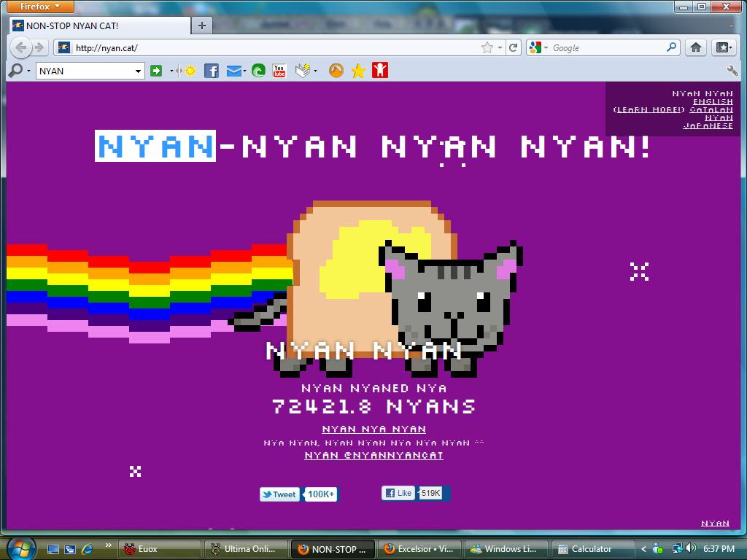Click the orange round toolbar icon
Image resolution: width=747 pixels, height=560 pixels.
point(336,71)
